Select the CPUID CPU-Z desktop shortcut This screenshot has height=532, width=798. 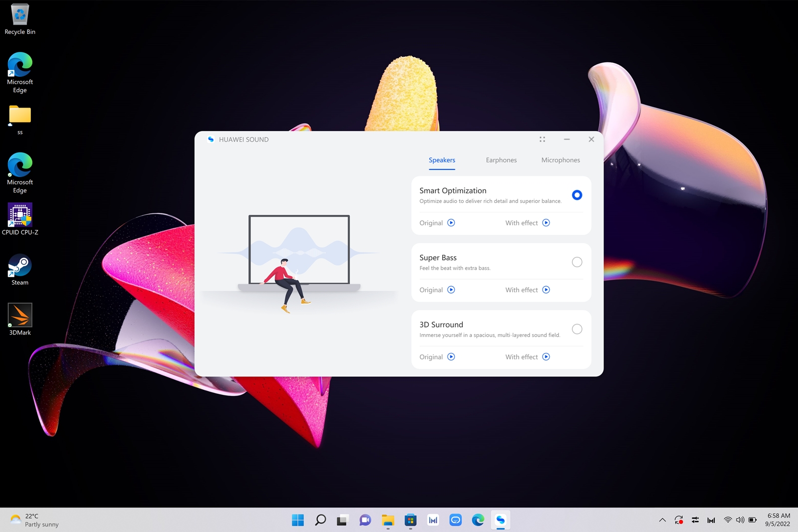coord(20,219)
